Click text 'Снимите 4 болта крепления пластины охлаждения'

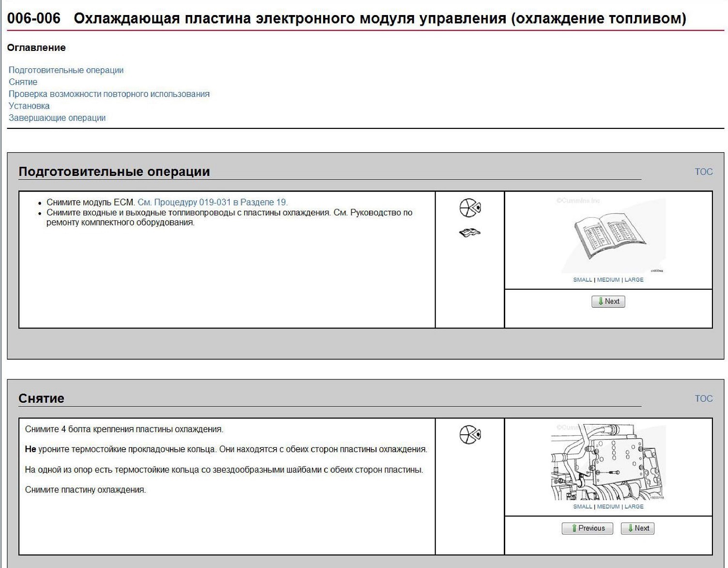pyautogui.click(x=124, y=429)
